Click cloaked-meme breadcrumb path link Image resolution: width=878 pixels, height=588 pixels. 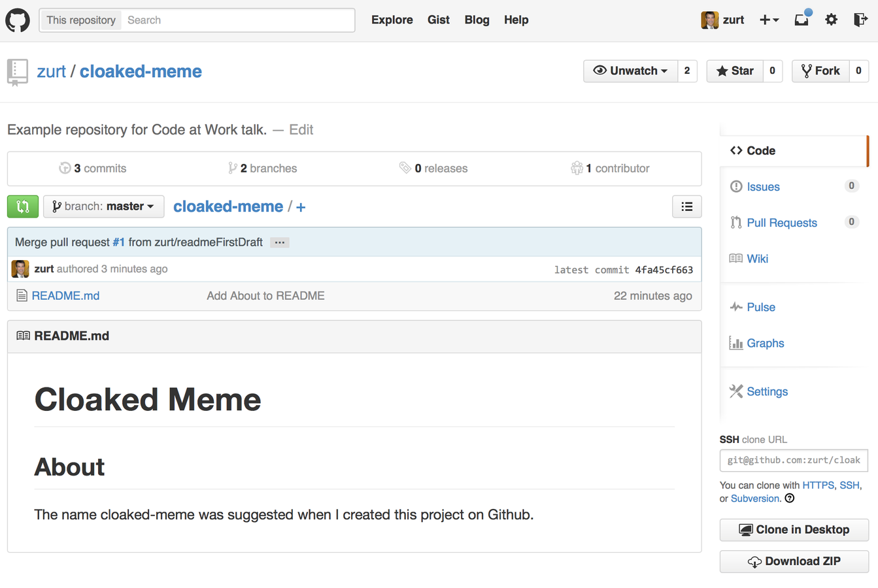pyautogui.click(x=228, y=206)
